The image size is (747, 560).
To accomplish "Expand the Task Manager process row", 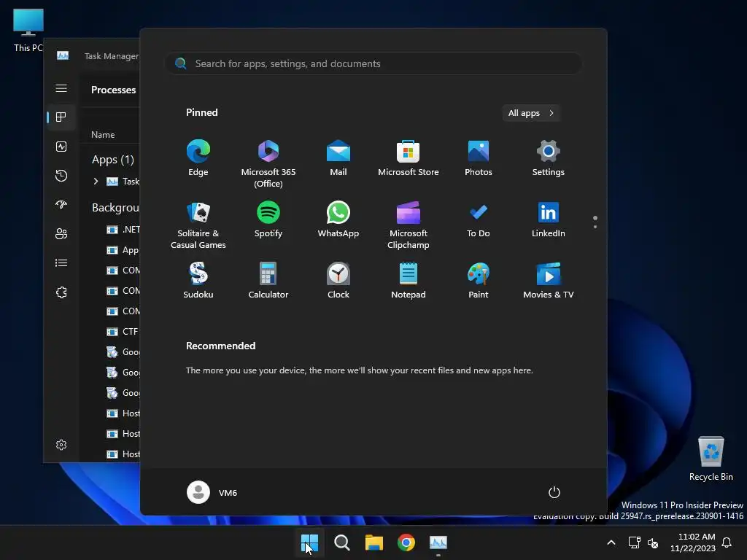I will point(96,182).
